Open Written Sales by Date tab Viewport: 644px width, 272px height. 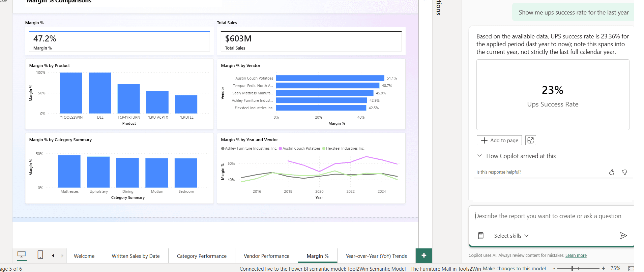[136, 256]
